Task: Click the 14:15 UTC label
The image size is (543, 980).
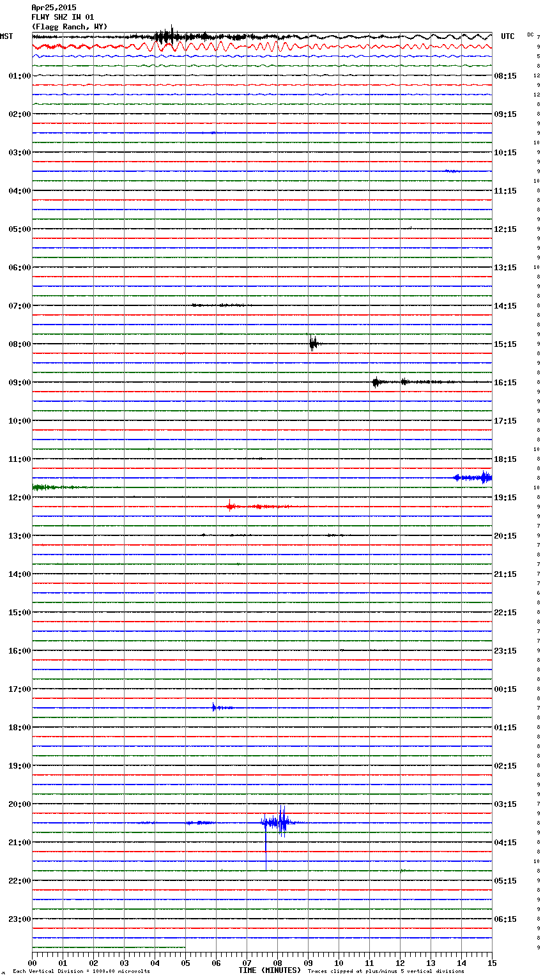Action: click(505, 306)
